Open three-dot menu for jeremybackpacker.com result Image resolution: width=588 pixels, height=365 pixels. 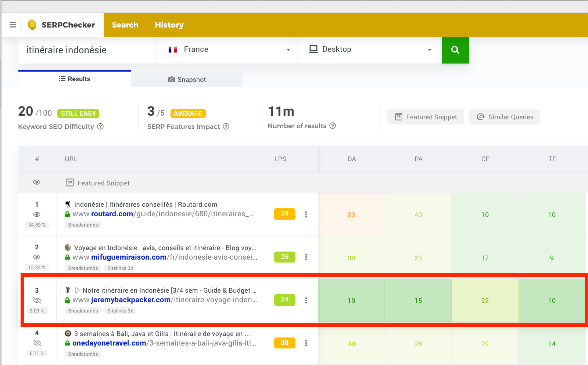point(306,300)
